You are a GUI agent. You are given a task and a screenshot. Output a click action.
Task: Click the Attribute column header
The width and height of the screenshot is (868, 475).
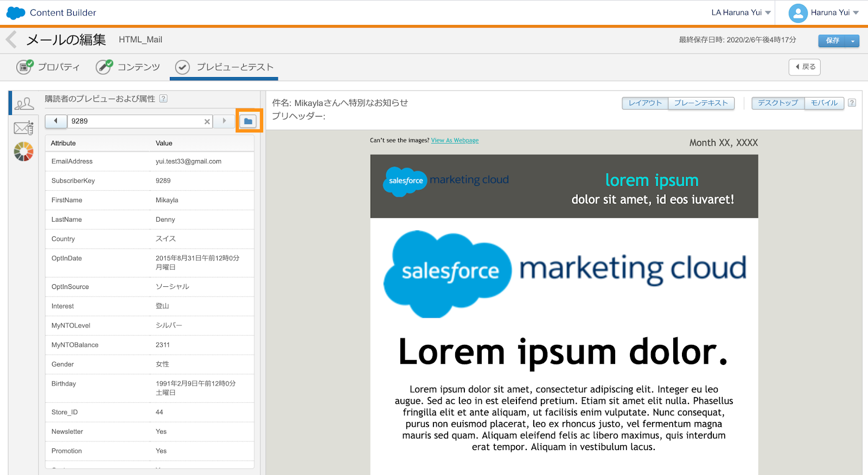[x=63, y=143]
